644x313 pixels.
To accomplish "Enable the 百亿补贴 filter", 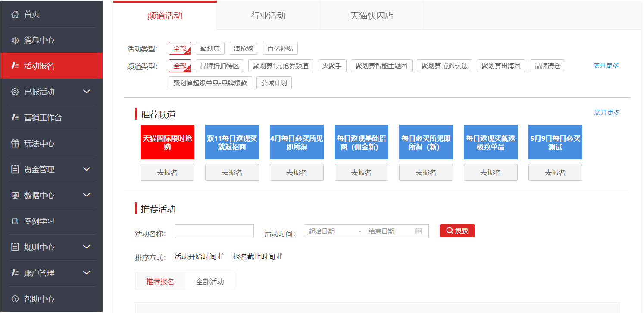I will pos(279,48).
